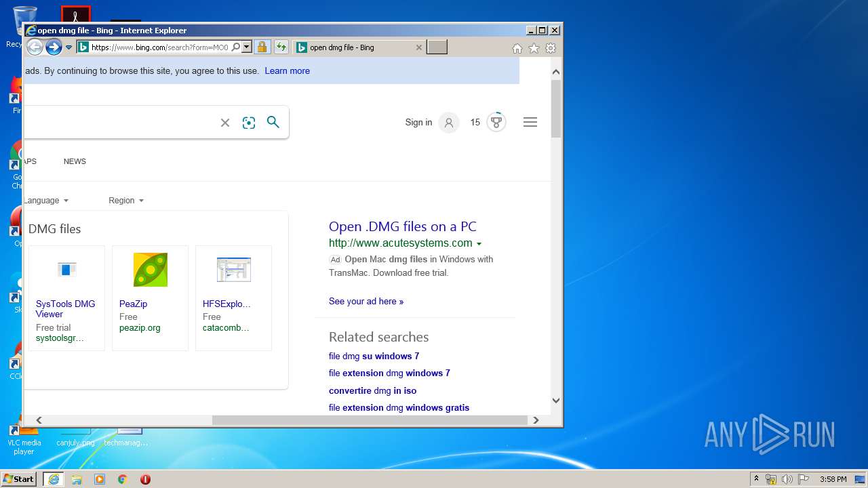
Task: Click the horizontal scrollbar right arrow
Action: tap(536, 420)
